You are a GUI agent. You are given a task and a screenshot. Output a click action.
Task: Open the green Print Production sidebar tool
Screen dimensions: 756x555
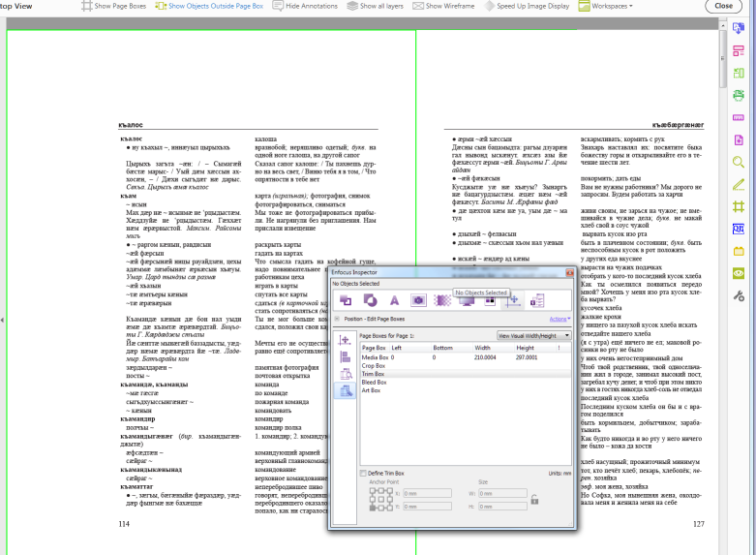pos(739,95)
